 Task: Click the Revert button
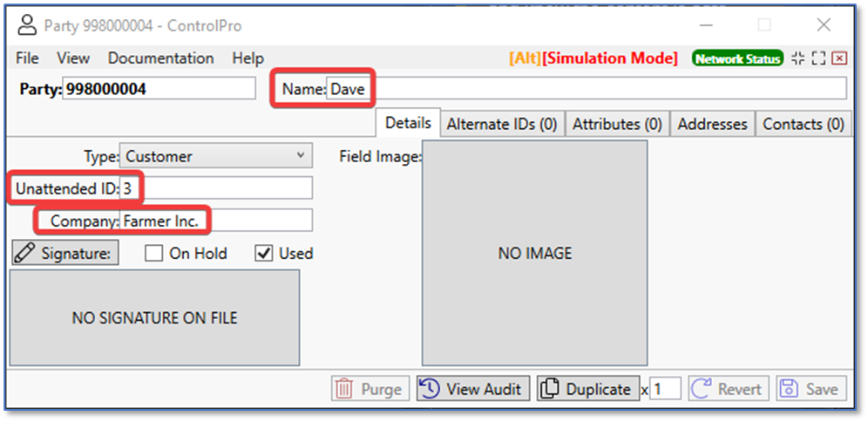[729, 389]
